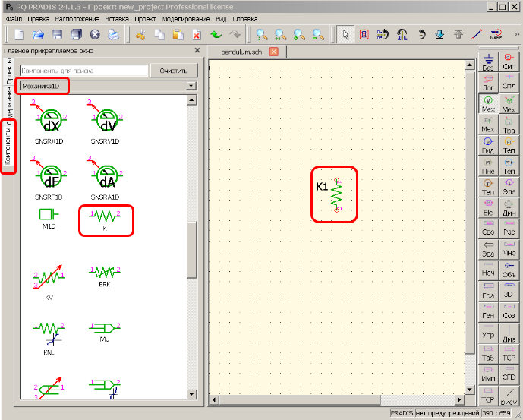Close the pendulum.sch tab
This screenshot has height=420, width=523.
click(273, 52)
